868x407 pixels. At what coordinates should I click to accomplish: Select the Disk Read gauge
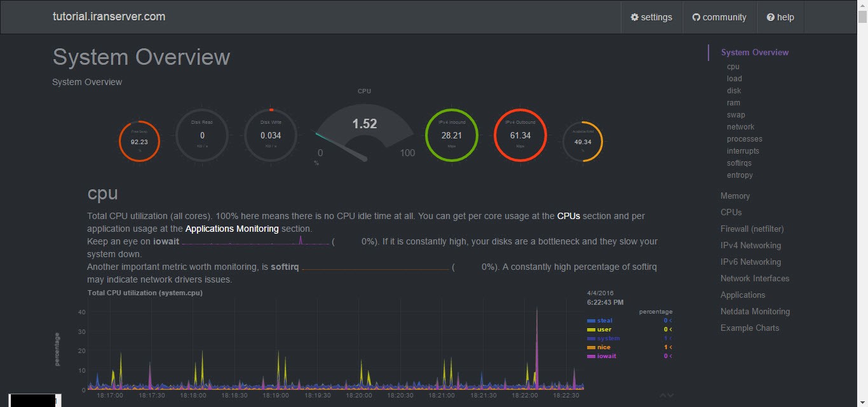202,135
